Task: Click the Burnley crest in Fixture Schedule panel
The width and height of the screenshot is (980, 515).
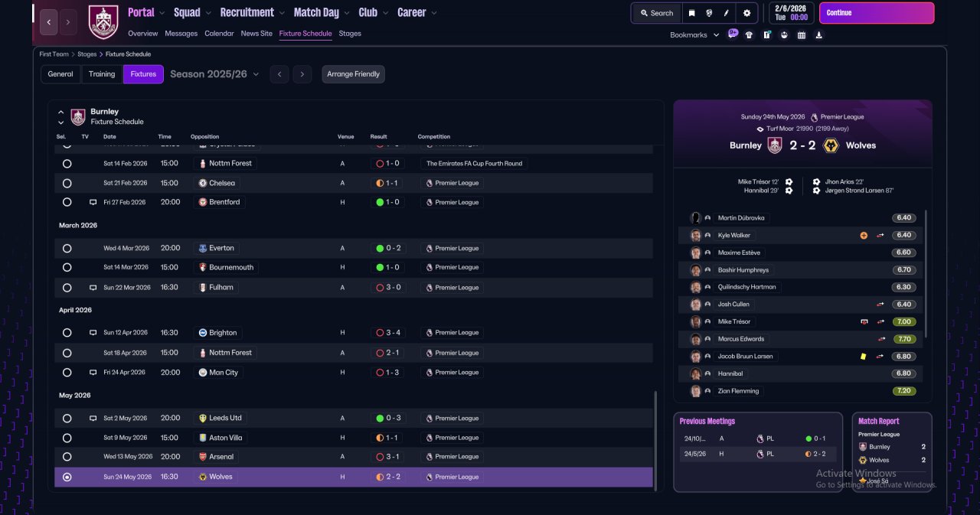Action: coord(78,117)
